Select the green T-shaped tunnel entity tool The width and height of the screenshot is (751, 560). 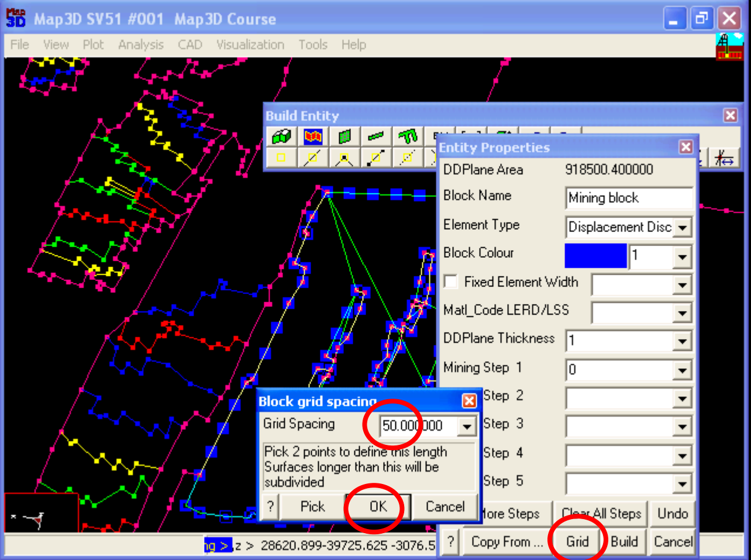(408, 137)
